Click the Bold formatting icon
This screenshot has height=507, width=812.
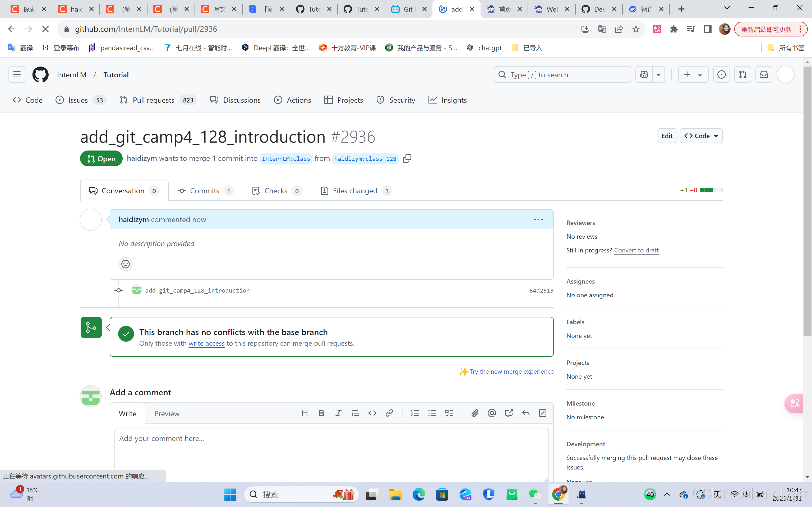(321, 413)
